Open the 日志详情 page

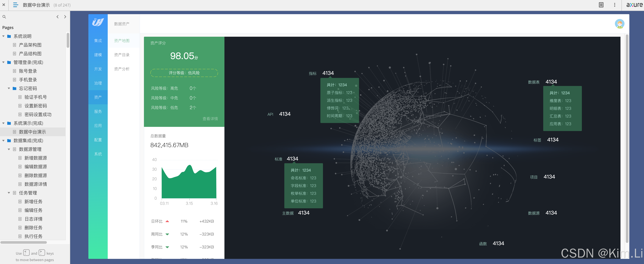pos(33,219)
